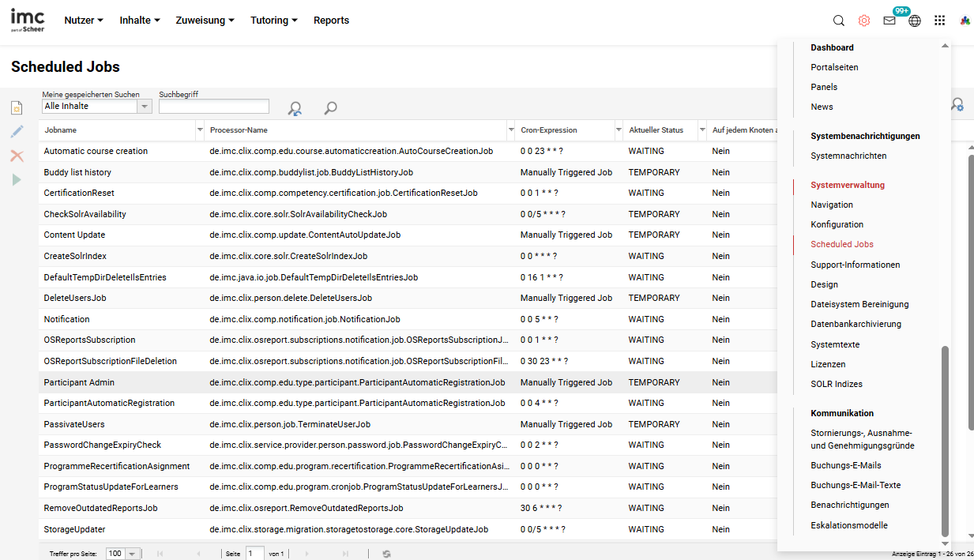Image resolution: width=974 pixels, height=560 pixels.
Task: Open the nine-dot apps grid icon
Action: [939, 21]
